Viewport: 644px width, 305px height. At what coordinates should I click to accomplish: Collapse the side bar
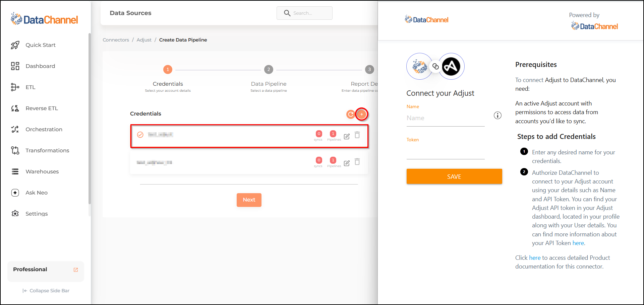click(46, 291)
